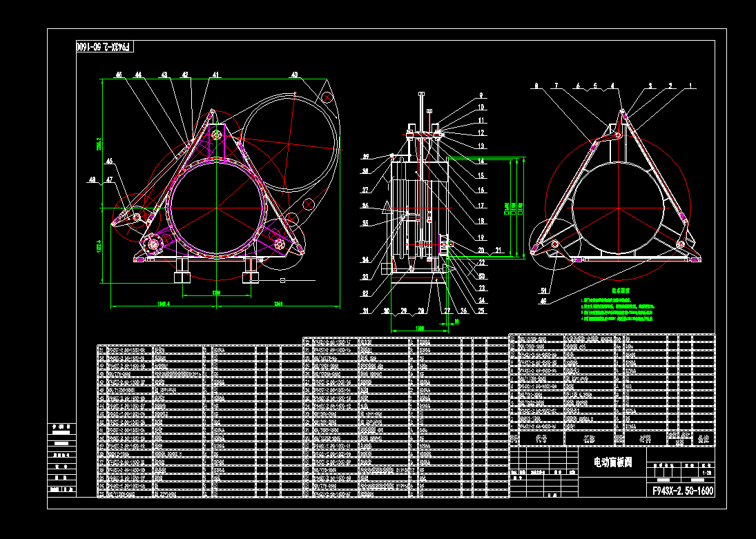Select part callout number 33
756x539 pixels.
pos(365,277)
